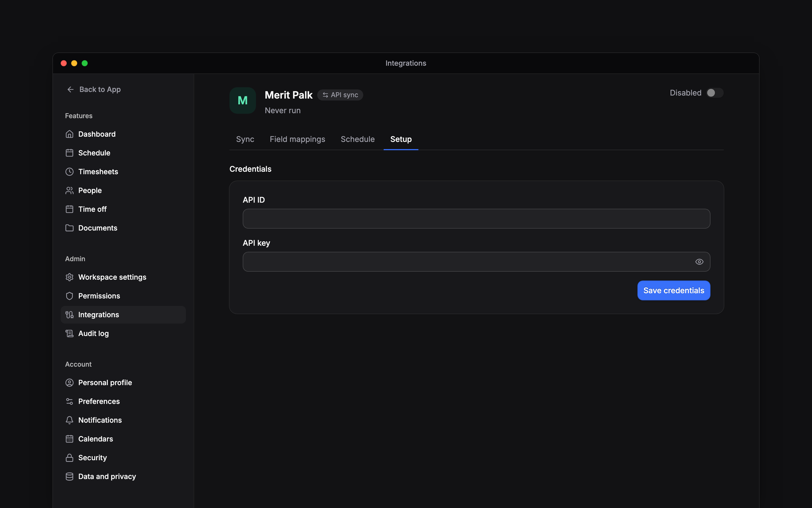Click the Permissions shield icon
The image size is (812, 508).
(70, 296)
